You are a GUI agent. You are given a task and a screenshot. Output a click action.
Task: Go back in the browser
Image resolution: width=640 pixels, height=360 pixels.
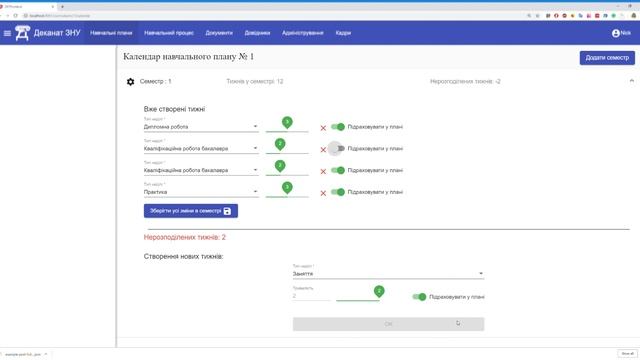pyautogui.click(x=1, y=16)
